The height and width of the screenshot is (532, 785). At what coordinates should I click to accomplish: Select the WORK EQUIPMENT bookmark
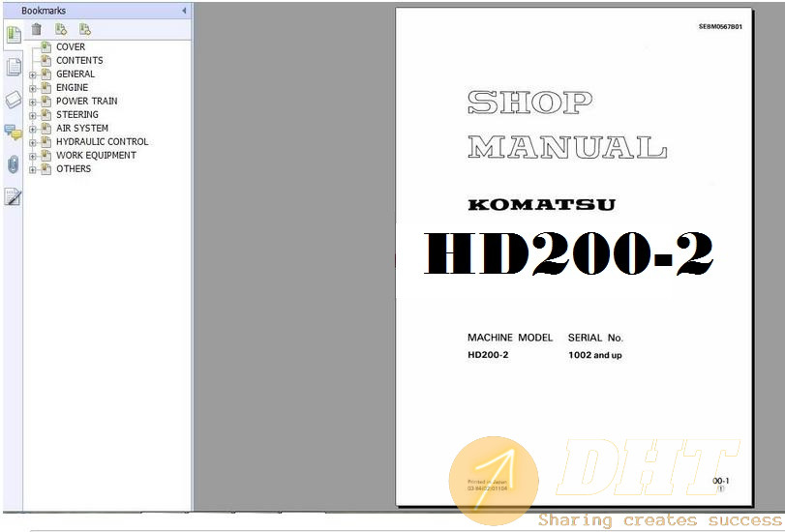(x=96, y=155)
